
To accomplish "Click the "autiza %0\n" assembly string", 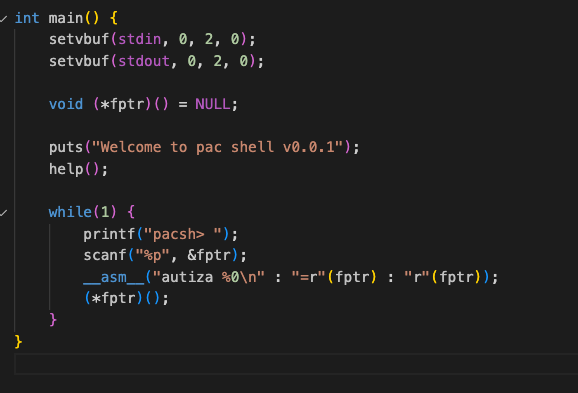I will pos(209,277).
